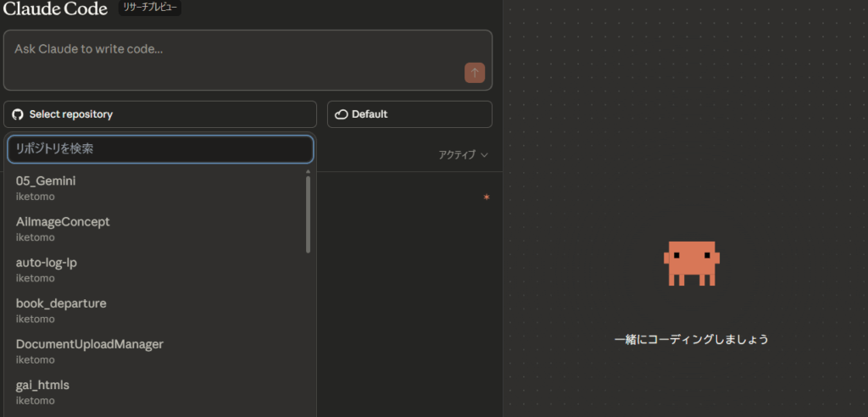Click the リサーチプレビュー badge
The height and width of the screenshot is (417, 868).
(150, 8)
